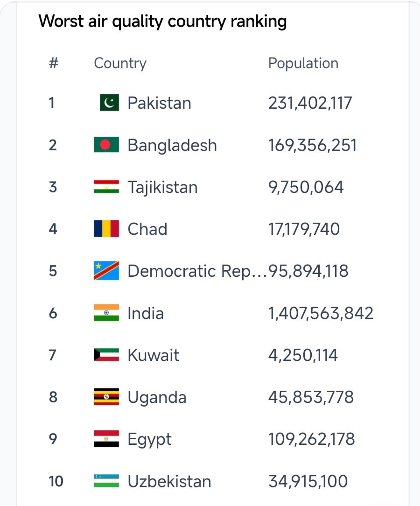The image size is (420, 506).
Task: Click the Tajikistan flag icon
Action: click(x=106, y=187)
